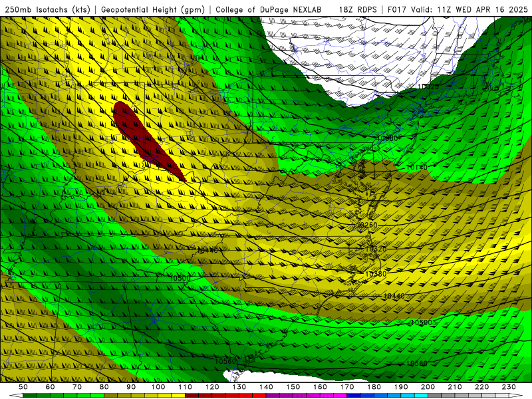Image resolution: width=532 pixels, height=399 pixels.
Task: Click the 140 knot color scale value
Action: click(266, 387)
